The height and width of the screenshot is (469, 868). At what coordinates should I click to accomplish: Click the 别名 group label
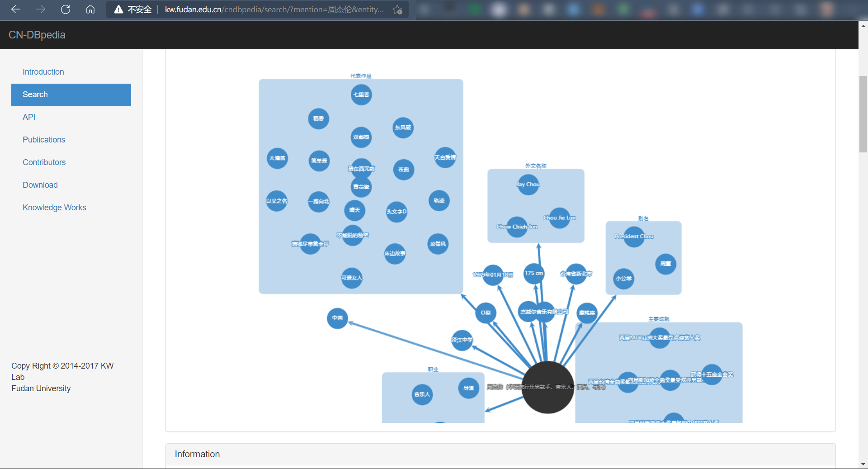pos(643,218)
